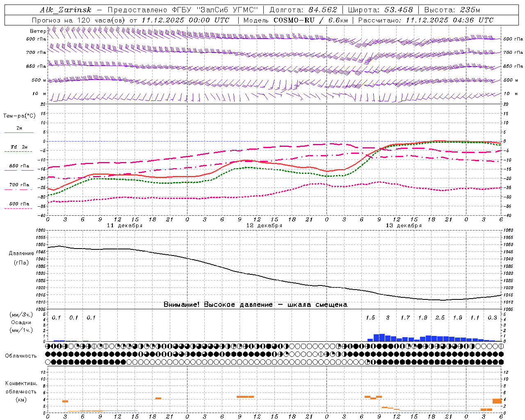Click the 3-hour precipitation value 1.7
This screenshot has height=420, width=525.
pos(405,318)
